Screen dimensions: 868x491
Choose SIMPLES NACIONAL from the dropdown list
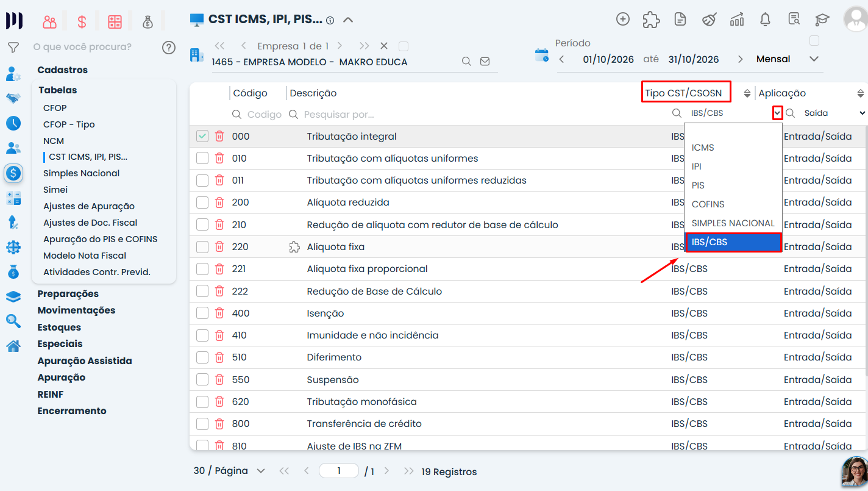pyautogui.click(x=733, y=223)
